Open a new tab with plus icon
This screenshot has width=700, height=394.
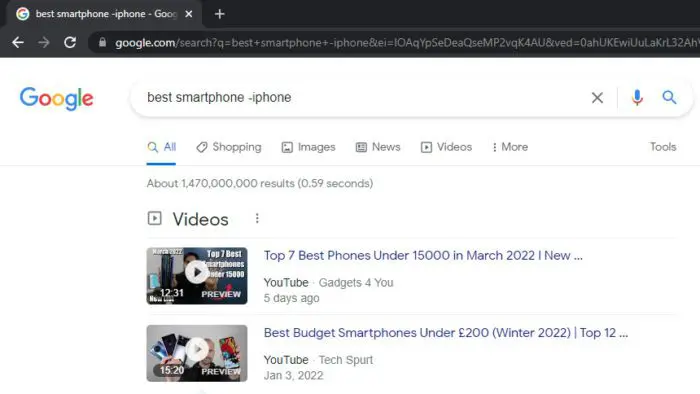(219, 14)
